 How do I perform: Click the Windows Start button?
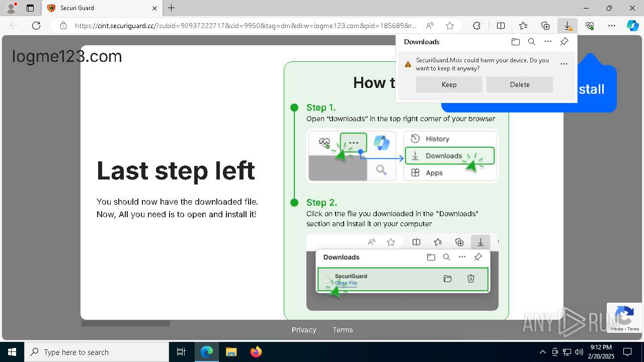click(x=12, y=352)
